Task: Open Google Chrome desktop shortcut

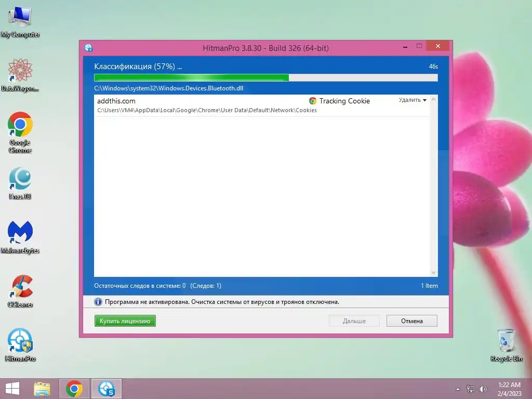Action: point(20,132)
